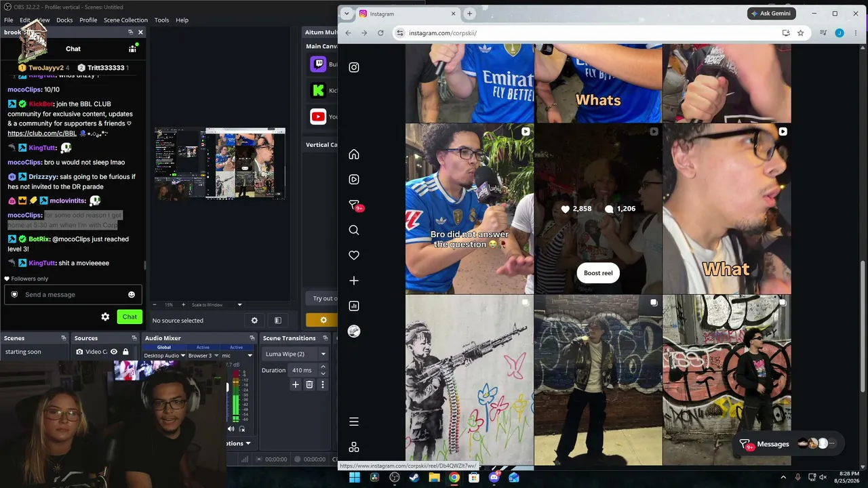
Task: Open the Instagram profile avatar in sidebar
Action: (354, 331)
